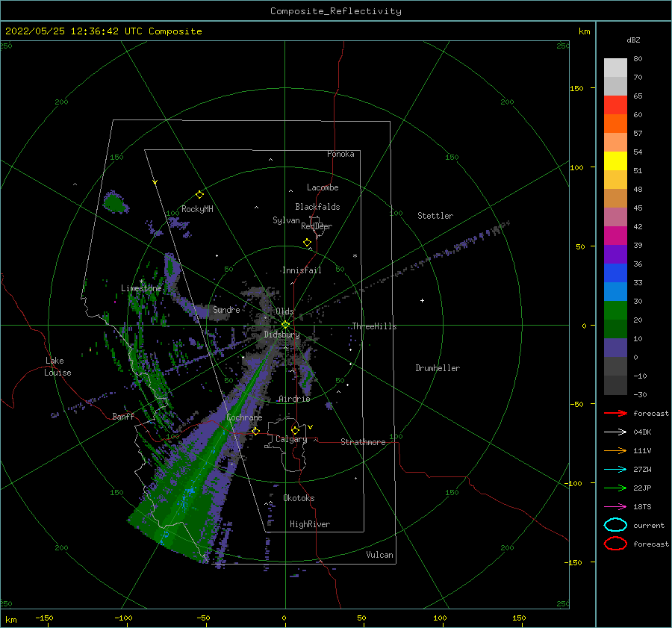672x628 pixels.
Task: Click the Lacombe label
Action: 323,187
